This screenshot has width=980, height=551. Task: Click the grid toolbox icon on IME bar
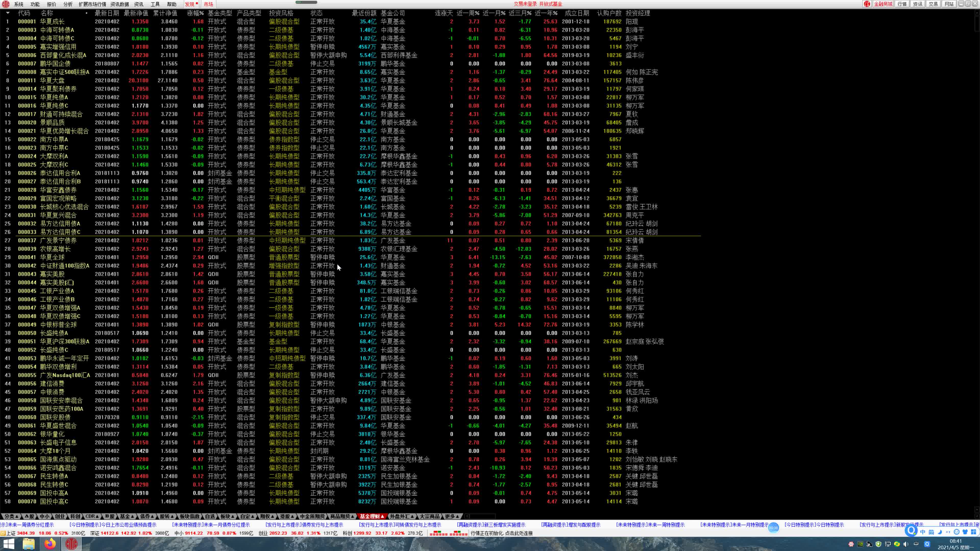pos(974,532)
